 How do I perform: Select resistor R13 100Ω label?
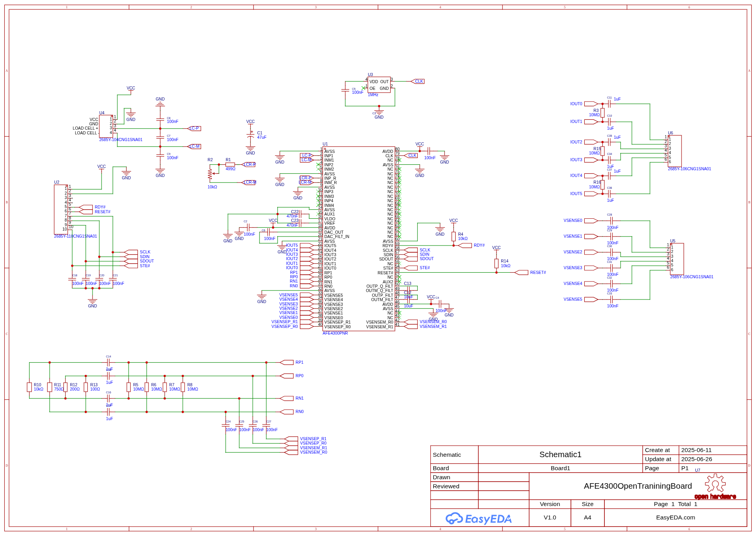[x=95, y=389]
